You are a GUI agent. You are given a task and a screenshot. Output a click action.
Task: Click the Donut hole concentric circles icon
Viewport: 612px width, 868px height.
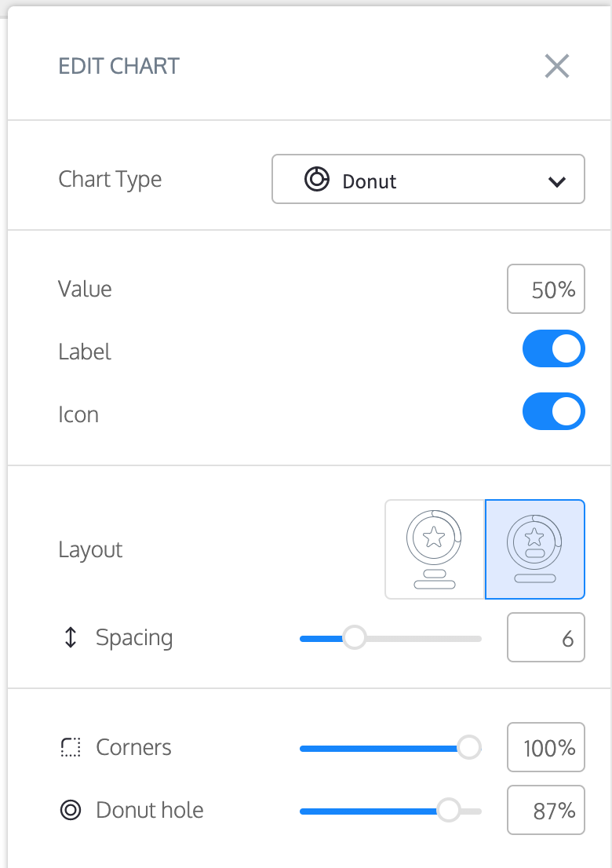[71, 810]
